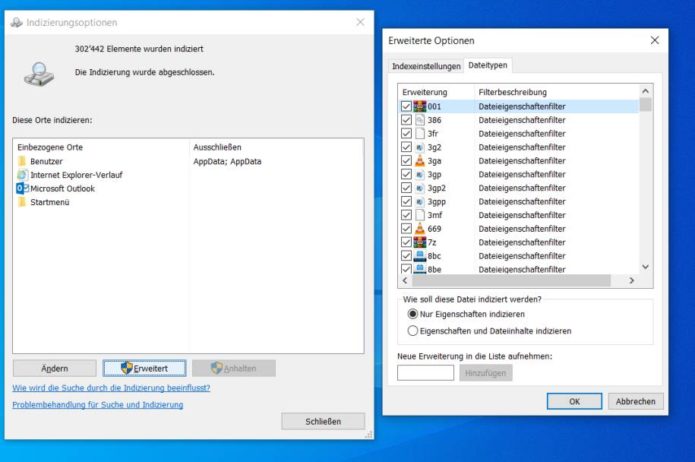Screen dimensions: 695x462
Task: Select 'Eigenschaften und Dateiinhalte indizieren' option
Action: pos(412,331)
